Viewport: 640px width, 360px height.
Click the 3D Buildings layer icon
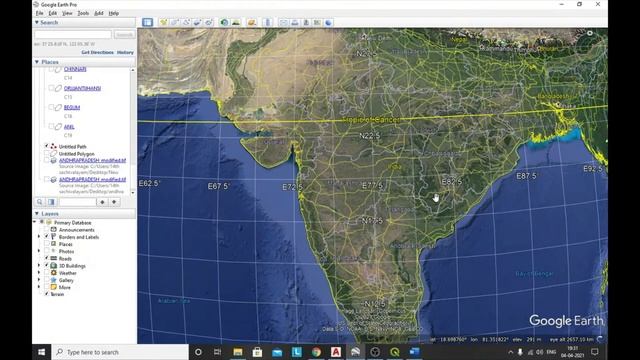click(x=53, y=266)
